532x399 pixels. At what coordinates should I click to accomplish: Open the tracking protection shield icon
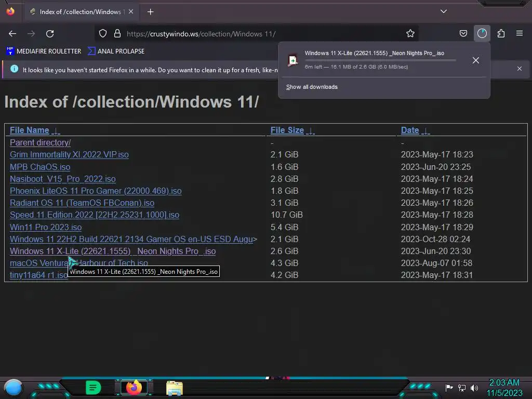(103, 34)
